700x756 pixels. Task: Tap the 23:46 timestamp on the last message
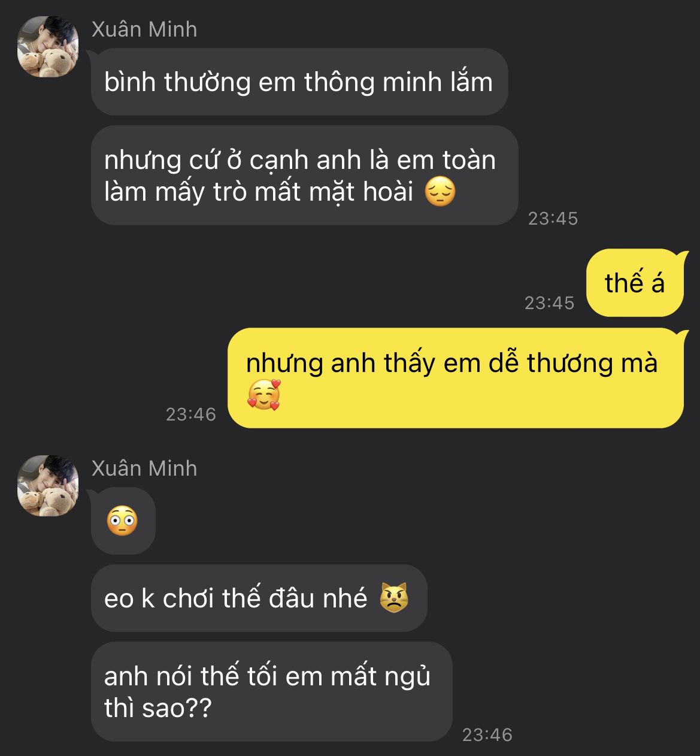coord(487,735)
